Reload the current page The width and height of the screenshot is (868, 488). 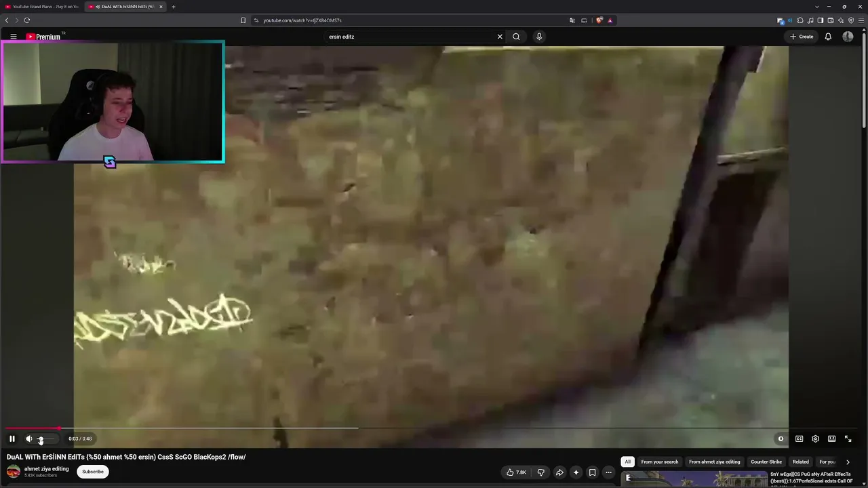[27, 20]
